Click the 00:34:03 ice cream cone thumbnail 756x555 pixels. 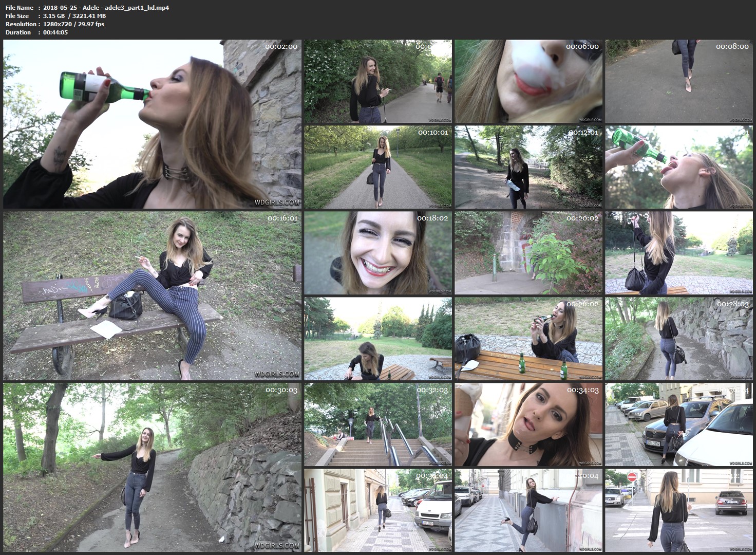528,424
